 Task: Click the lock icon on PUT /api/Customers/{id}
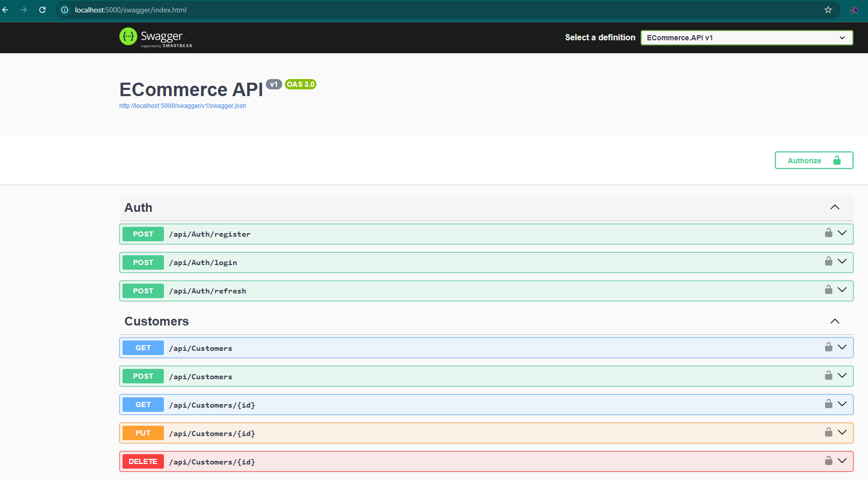click(828, 432)
